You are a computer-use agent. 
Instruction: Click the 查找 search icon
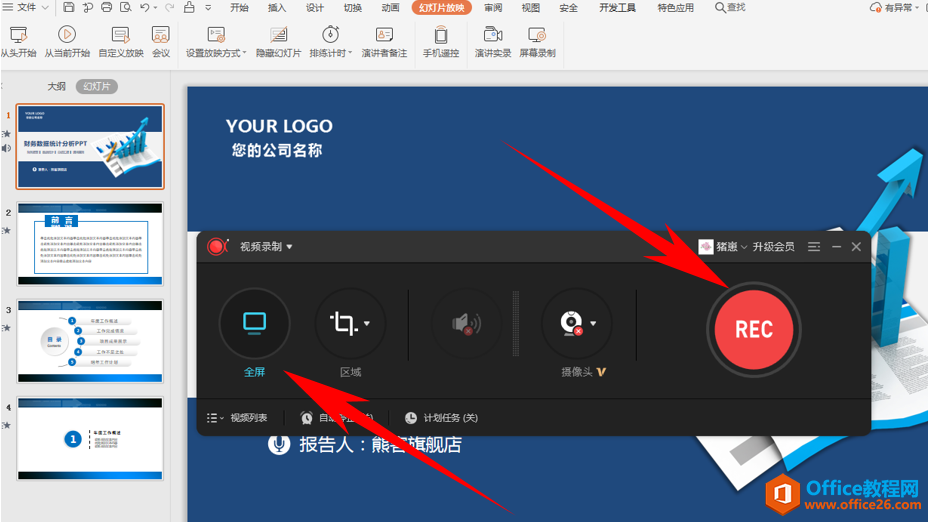pyautogui.click(x=720, y=8)
